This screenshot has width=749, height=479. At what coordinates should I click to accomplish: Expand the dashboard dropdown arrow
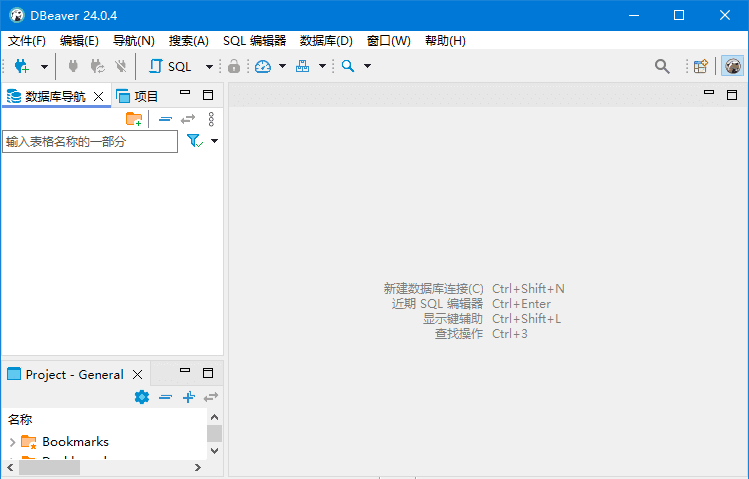pyautogui.click(x=282, y=66)
